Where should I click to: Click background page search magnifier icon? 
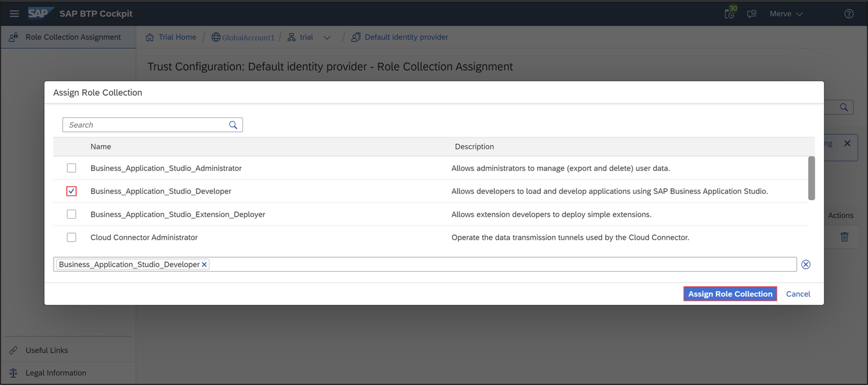(844, 107)
